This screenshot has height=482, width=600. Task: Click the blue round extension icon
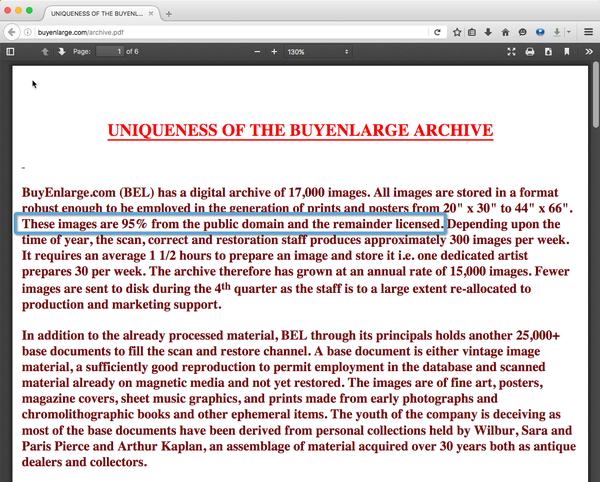(x=540, y=32)
